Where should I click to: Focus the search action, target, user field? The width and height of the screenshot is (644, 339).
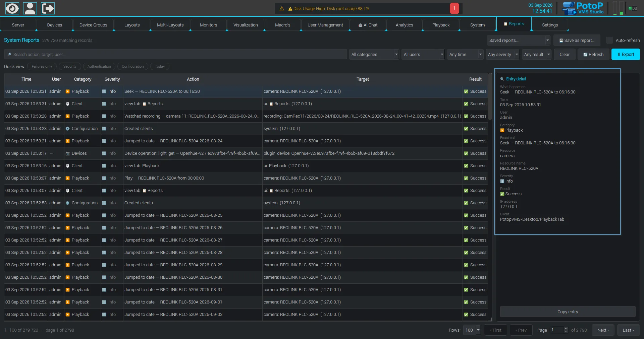(175, 54)
